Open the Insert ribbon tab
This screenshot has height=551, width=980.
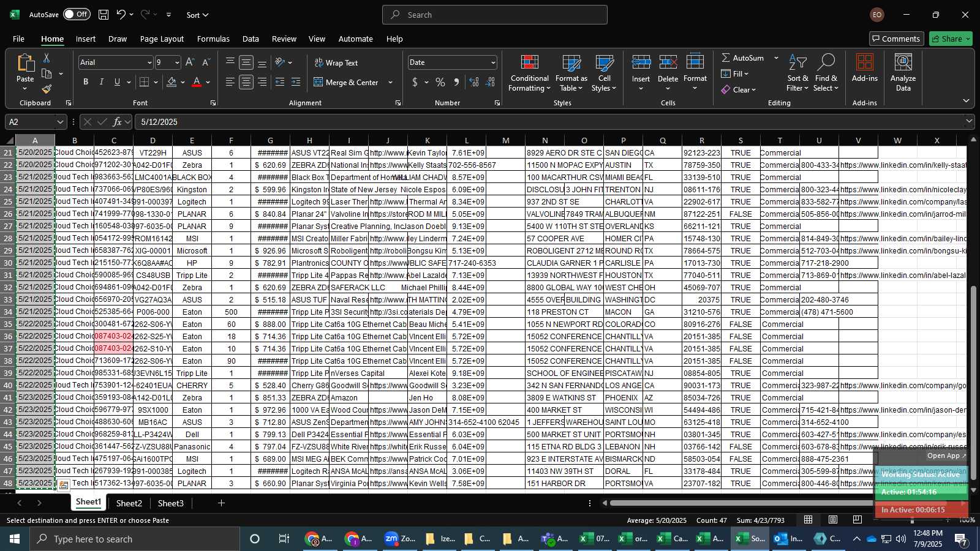[x=86, y=39]
